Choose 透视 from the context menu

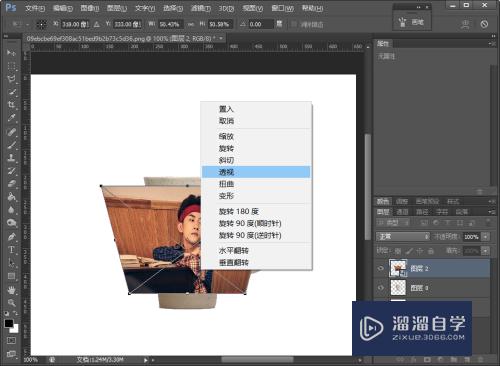point(256,172)
